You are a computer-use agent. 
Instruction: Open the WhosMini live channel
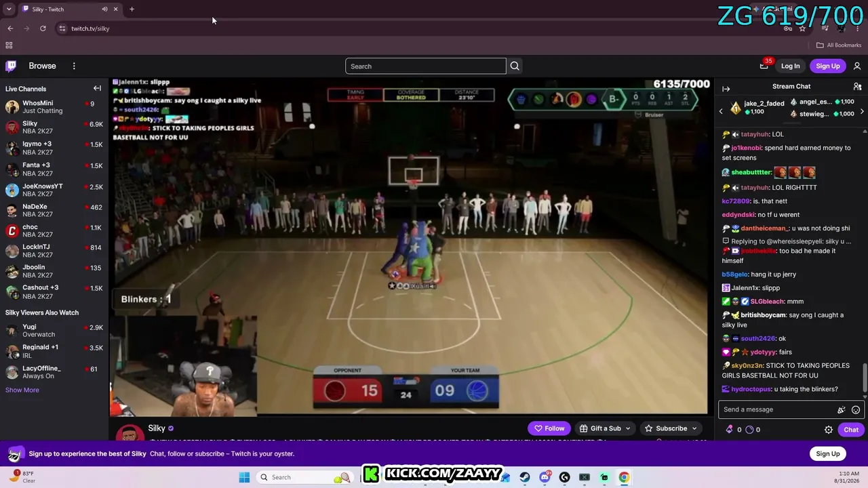(54, 107)
